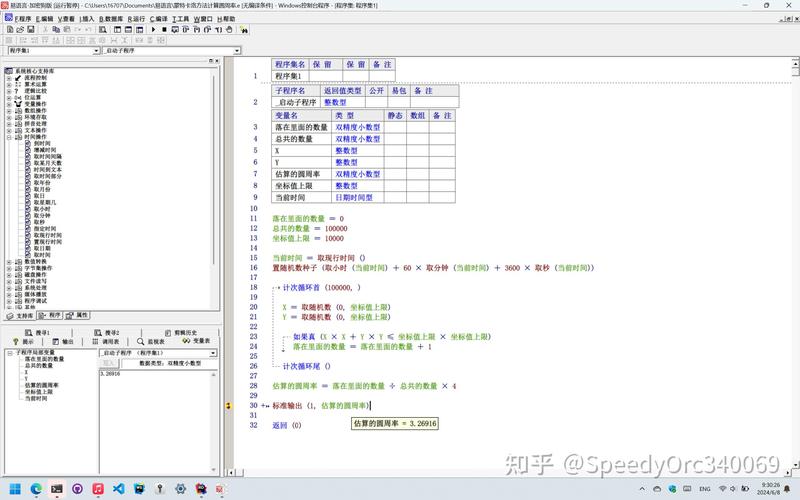The height and width of the screenshot is (500, 800).
Task: Expand the 逻辑比较 tree node
Action: (9, 91)
